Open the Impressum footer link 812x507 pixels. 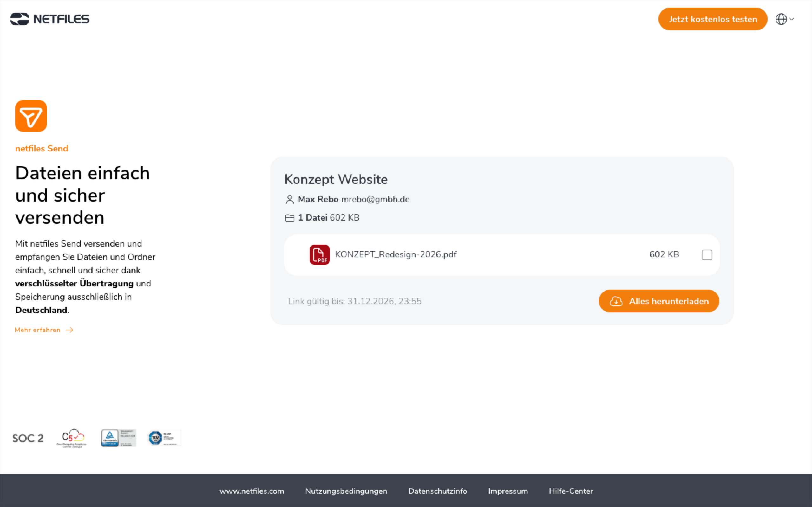pos(508,491)
